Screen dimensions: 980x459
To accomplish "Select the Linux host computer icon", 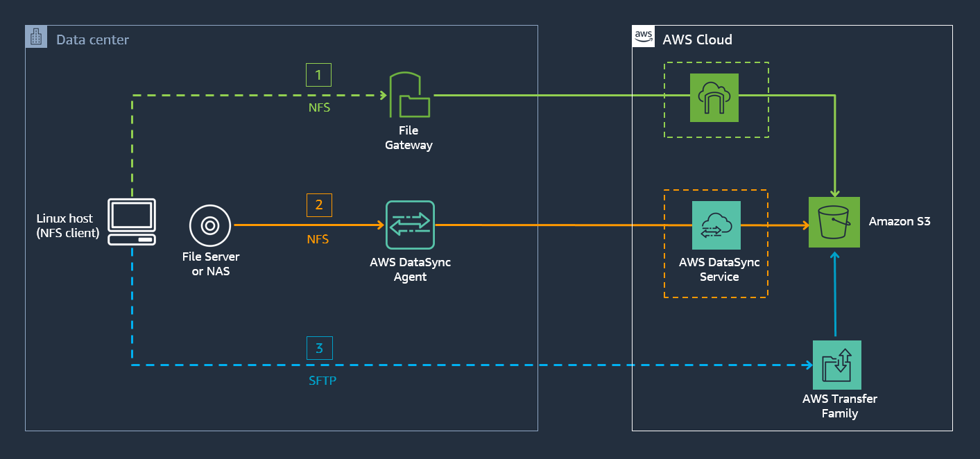I will tap(132, 222).
